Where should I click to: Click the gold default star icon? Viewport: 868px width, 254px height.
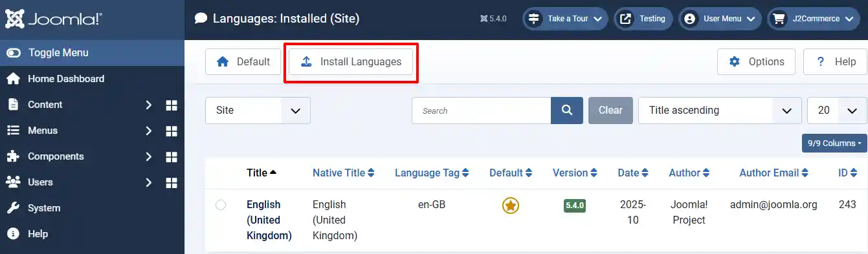pyautogui.click(x=511, y=206)
